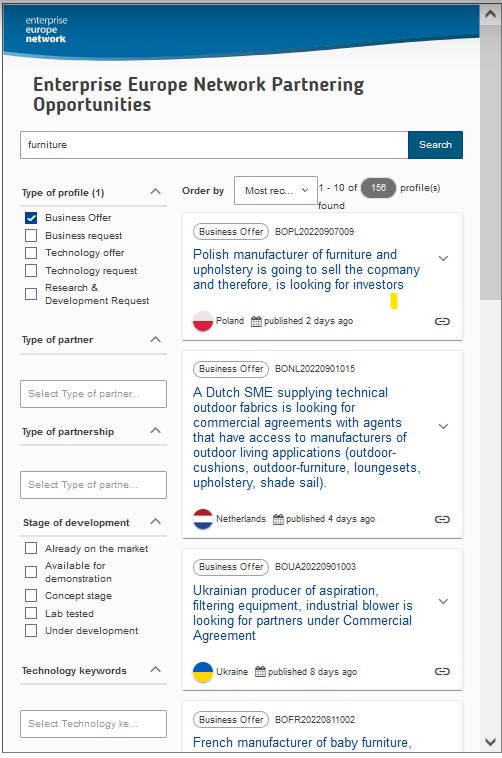Click the Search button

pos(435,145)
